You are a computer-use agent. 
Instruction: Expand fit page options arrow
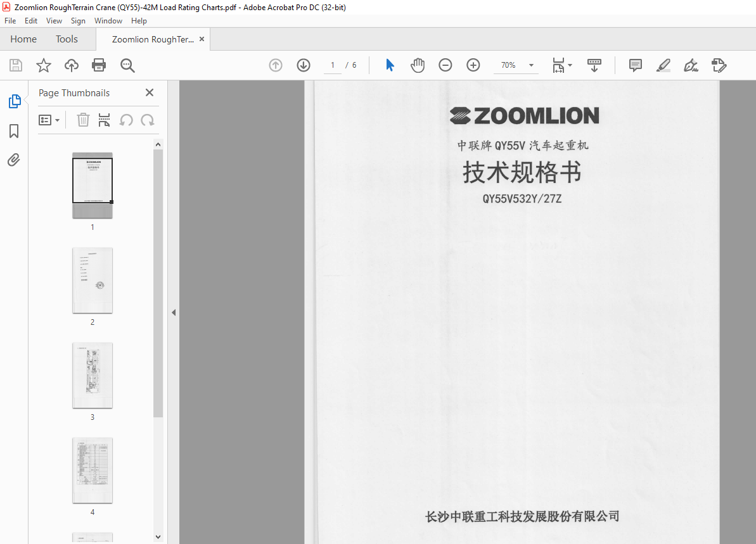tap(570, 65)
